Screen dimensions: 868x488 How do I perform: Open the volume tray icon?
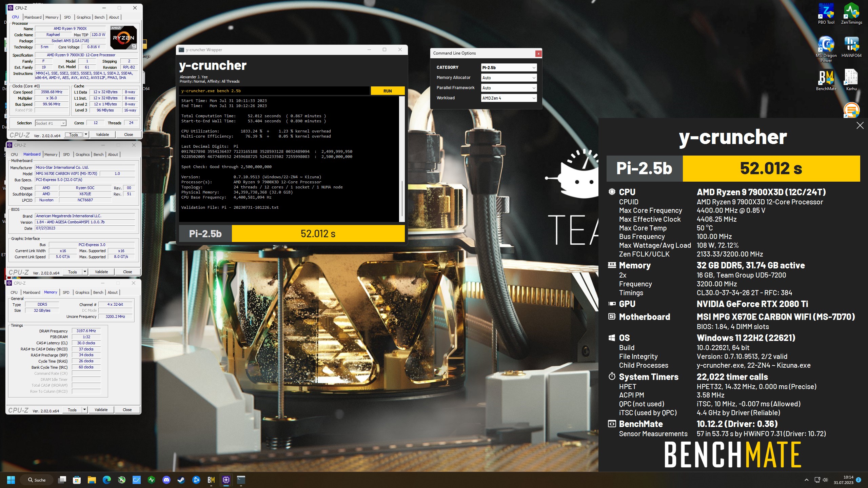[x=825, y=480]
